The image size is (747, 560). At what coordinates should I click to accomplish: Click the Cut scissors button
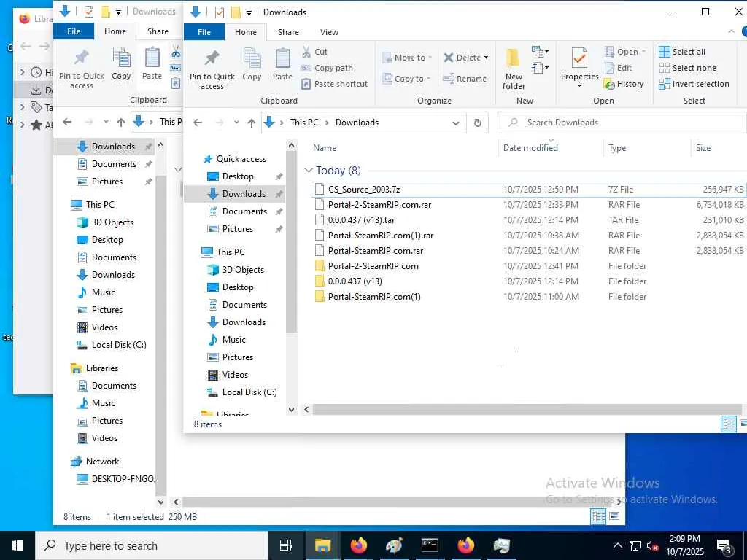314,52
